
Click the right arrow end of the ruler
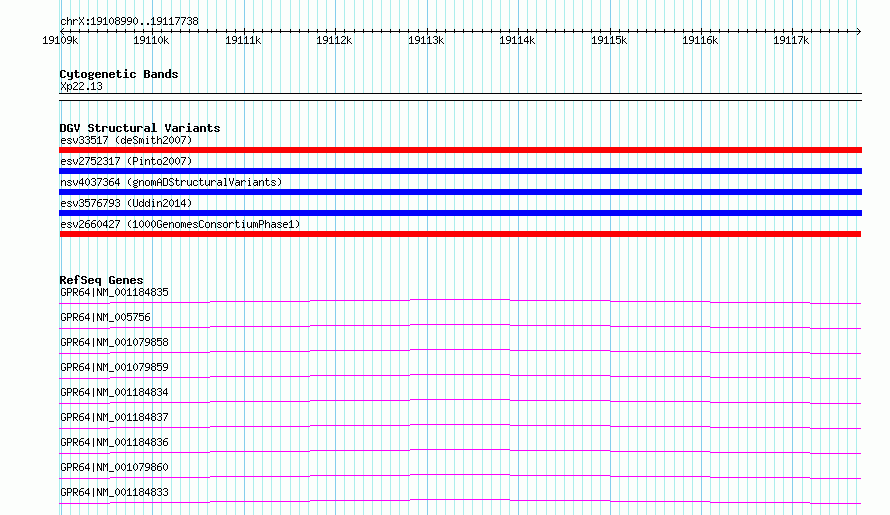(858, 31)
